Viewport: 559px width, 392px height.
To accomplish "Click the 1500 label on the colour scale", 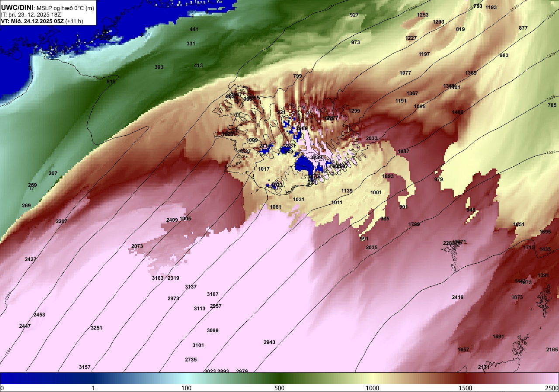I will (465, 388).
